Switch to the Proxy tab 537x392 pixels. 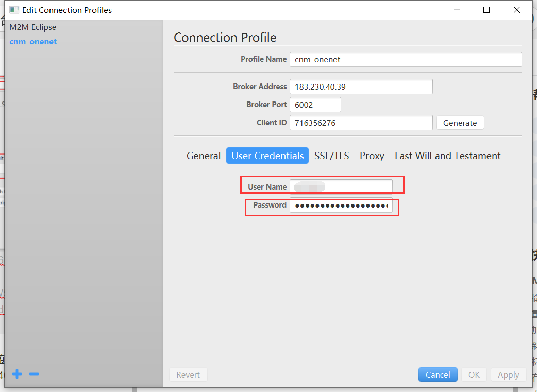pyautogui.click(x=372, y=156)
